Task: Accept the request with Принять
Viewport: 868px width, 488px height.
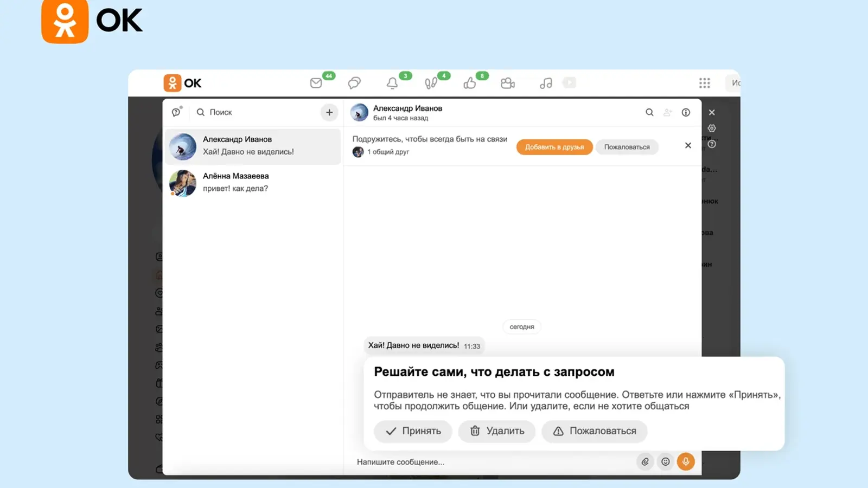Action: click(x=413, y=431)
